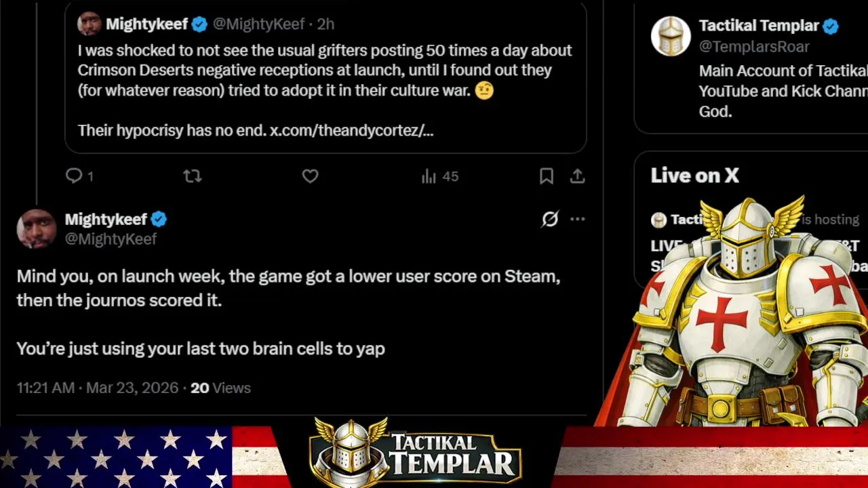Click the Tactikal Templar helmet avatar in the sidebar
Image resolution: width=868 pixels, height=488 pixels.
coord(671,36)
